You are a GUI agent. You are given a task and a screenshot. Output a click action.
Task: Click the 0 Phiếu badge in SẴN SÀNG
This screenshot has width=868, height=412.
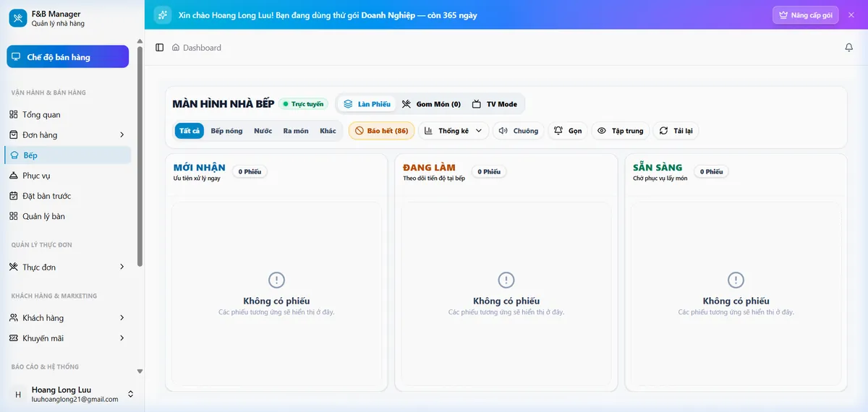[x=711, y=171]
